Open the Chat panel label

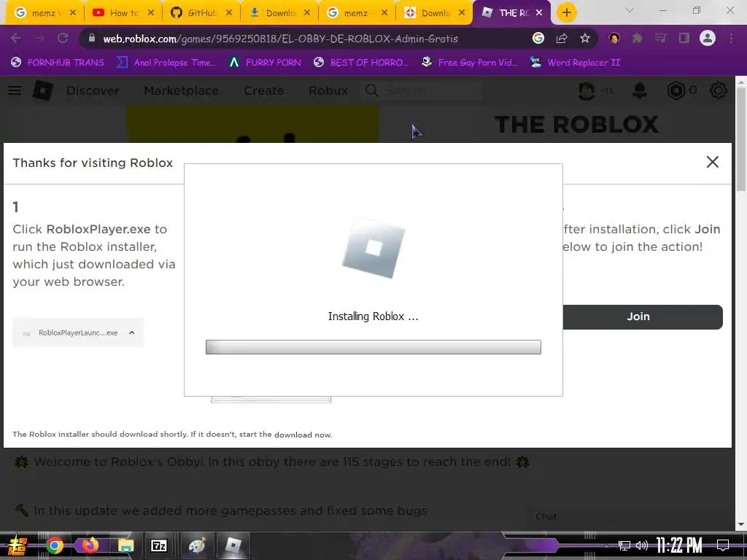pos(546,517)
